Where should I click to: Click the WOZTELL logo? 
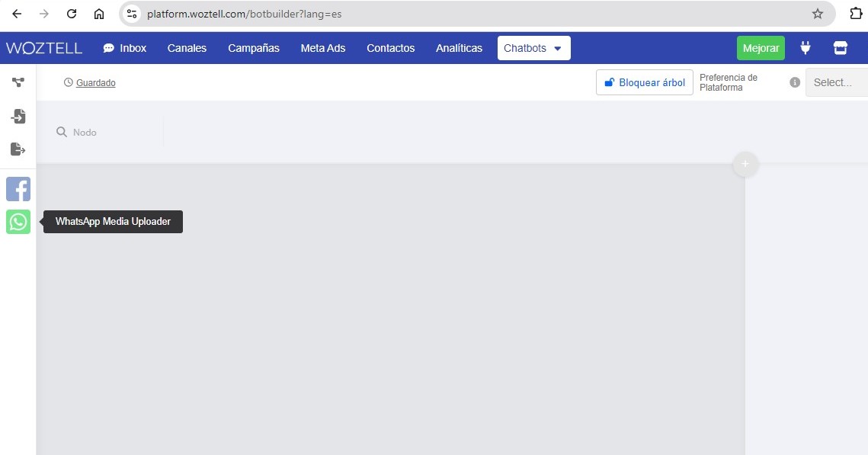[x=44, y=48]
